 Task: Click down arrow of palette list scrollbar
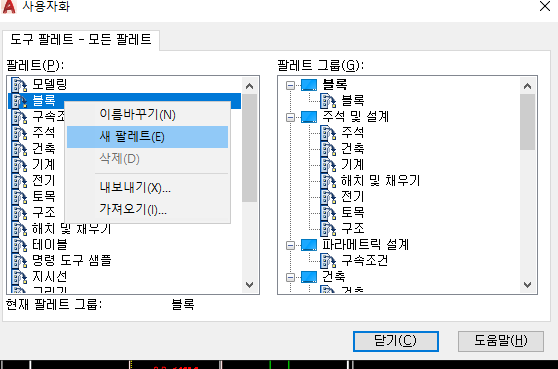click(249, 285)
